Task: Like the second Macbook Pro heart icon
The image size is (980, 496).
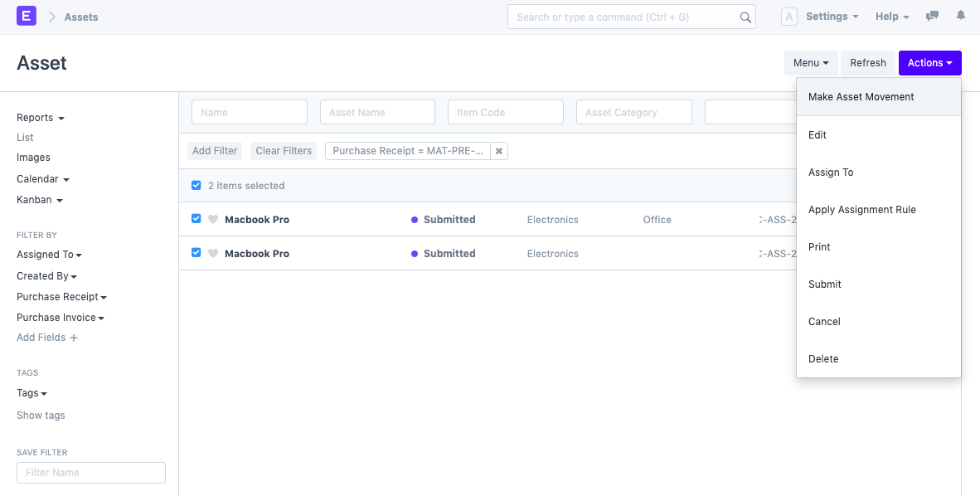Action: pyautogui.click(x=213, y=254)
